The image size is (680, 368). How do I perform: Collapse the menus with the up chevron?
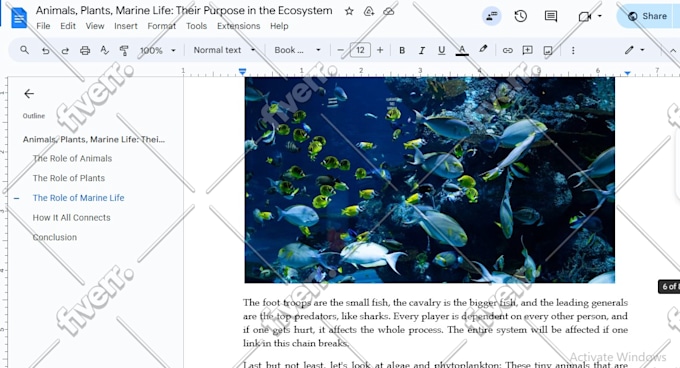tap(673, 51)
